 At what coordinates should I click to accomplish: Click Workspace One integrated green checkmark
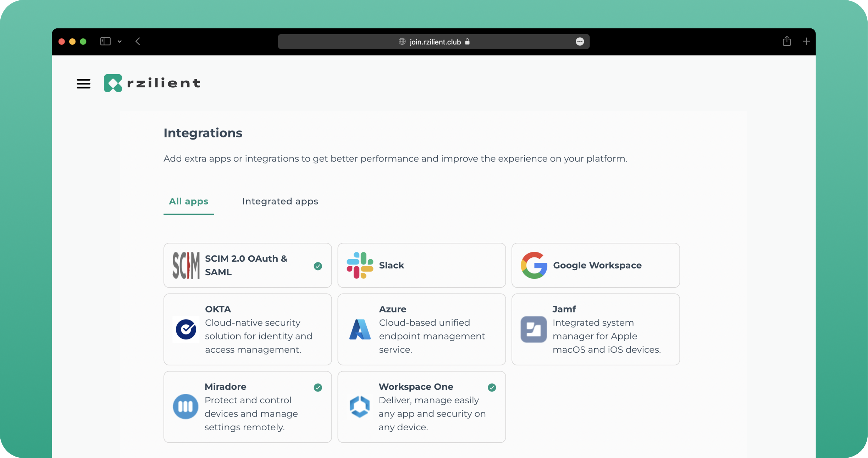[492, 387]
